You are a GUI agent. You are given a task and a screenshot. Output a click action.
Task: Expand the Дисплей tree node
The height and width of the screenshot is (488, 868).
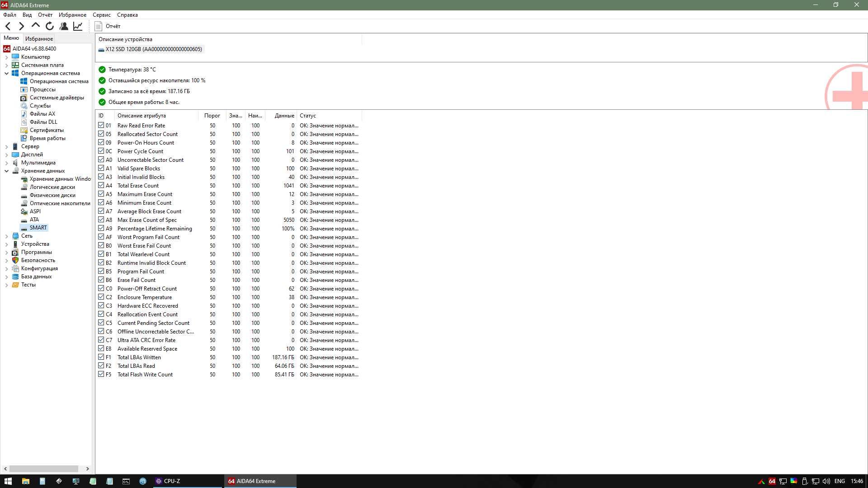[6, 155]
